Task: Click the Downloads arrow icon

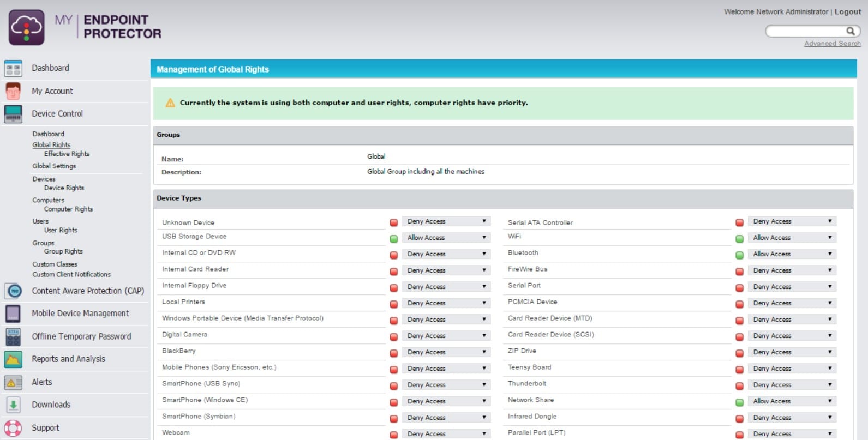Action: (13, 405)
